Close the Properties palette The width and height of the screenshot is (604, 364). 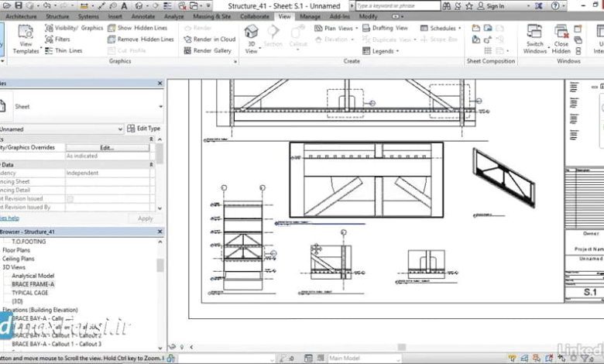point(160,83)
